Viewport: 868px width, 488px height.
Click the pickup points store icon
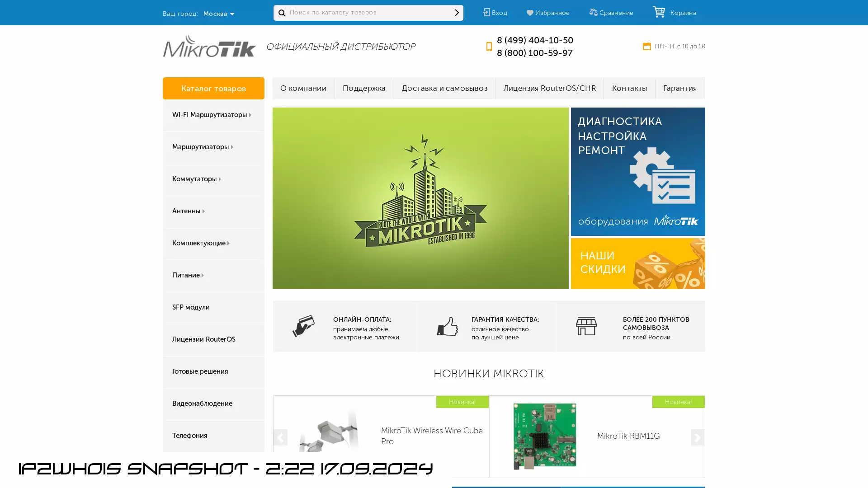pyautogui.click(x=586, y=326)
